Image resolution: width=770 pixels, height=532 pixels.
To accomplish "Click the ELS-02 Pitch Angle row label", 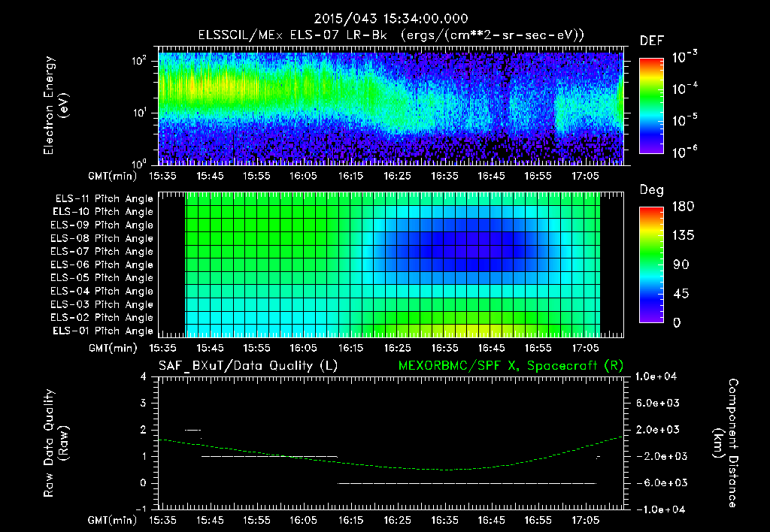I will coord(102,318).
